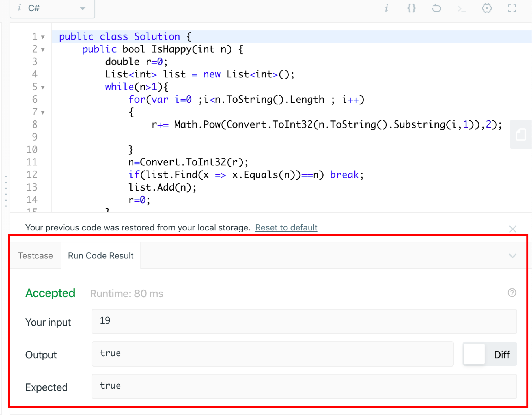Image resolution: width=532 pixels, height=416 pixels.
Task: Click the copy code icon in editor
Action: click(521, 135)
